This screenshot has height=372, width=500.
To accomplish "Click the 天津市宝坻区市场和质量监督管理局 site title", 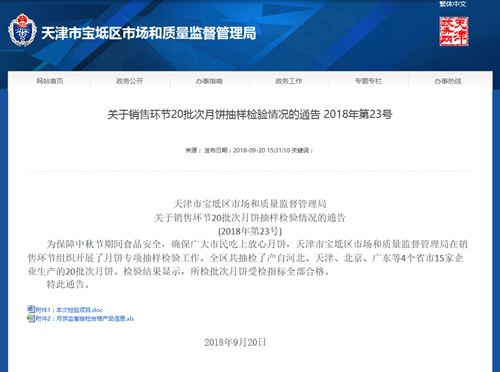I will tap(149, 33).
